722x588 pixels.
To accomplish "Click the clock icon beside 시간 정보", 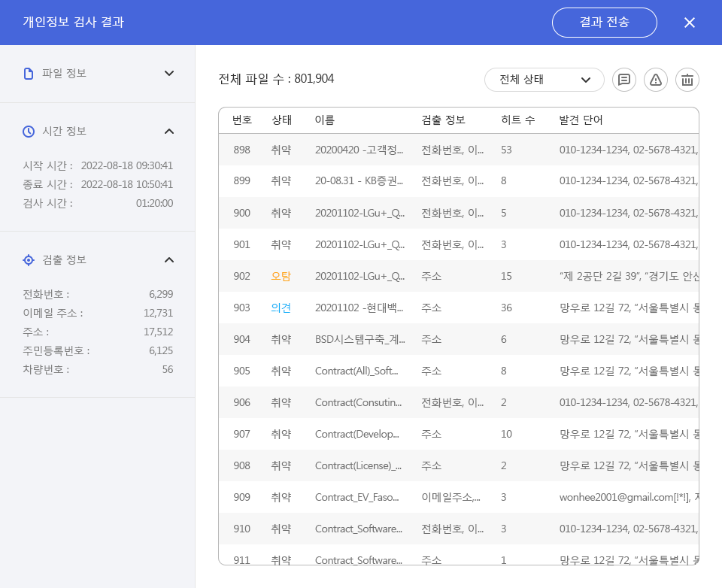I will pos(29,132).
